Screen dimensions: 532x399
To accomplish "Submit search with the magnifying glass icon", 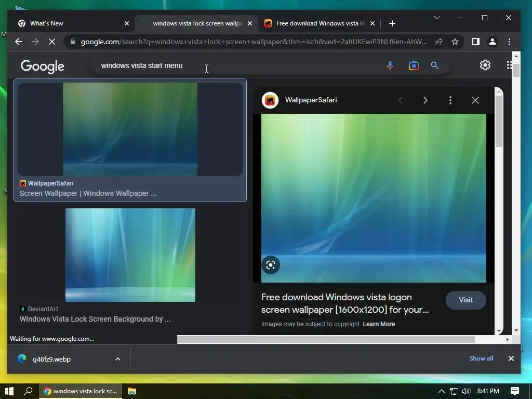I will (x=435, y=65).
